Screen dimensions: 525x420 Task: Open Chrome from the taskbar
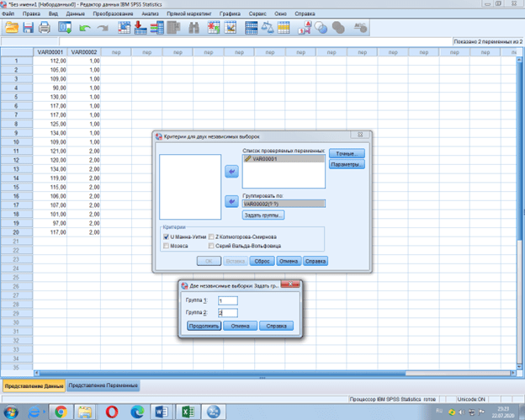pos(61,412)
